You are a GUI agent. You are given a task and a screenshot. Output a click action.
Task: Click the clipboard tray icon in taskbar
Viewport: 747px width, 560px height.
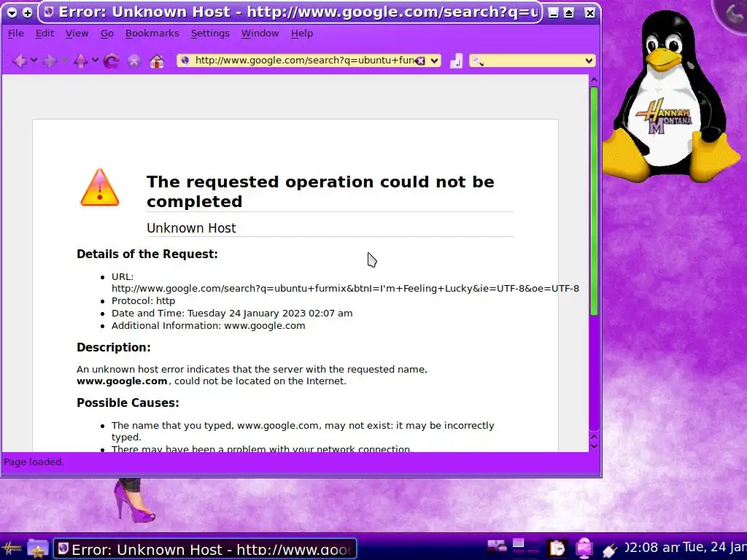pyautogui.click(x=557, y=548)
